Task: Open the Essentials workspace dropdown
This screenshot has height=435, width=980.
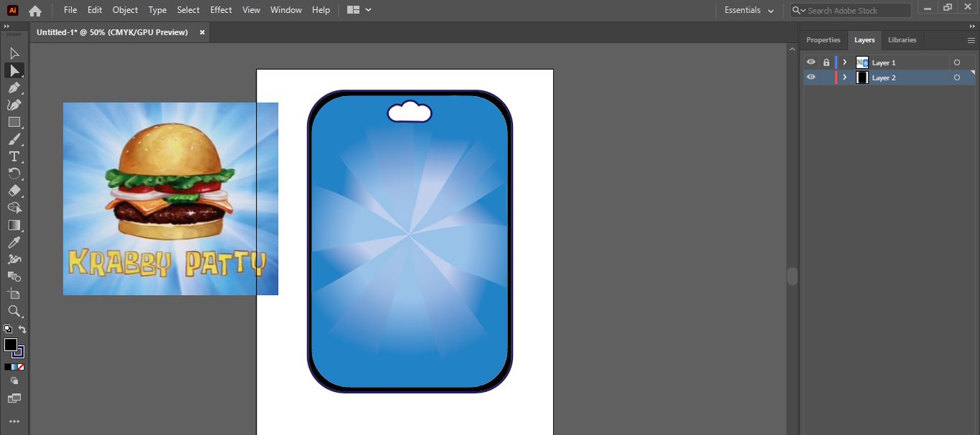Action: coord(749,10)
